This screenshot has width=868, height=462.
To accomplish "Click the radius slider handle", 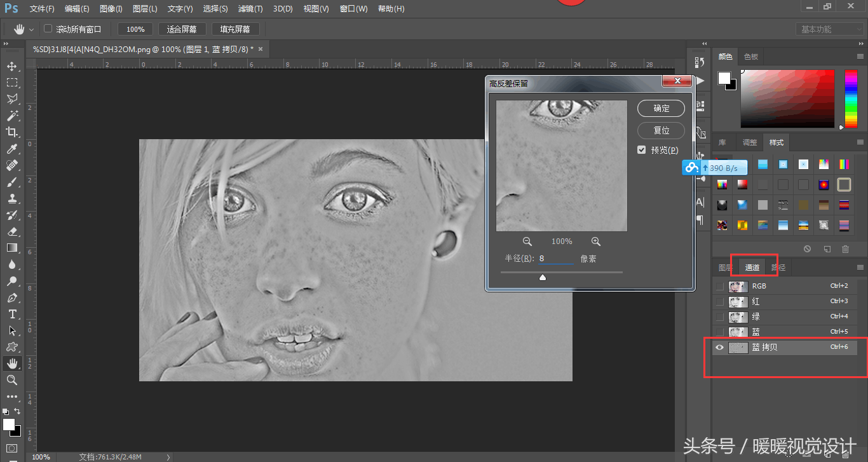I will pos(543,277).
